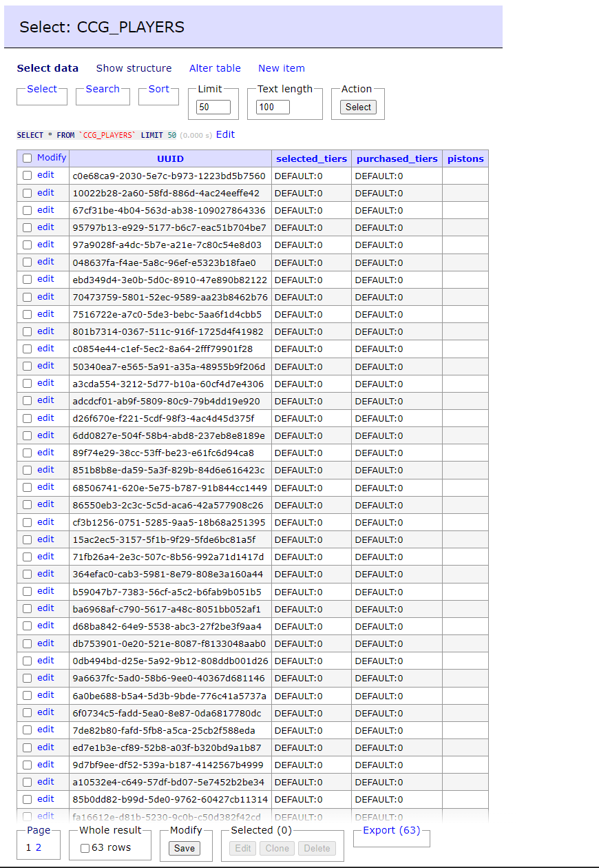Click UUID 6dd0827e-504f-58b4-abd8-237eb8e8189e
This screenshot has width=599, height=868.
pyautogui.click(x=169, y=435)
